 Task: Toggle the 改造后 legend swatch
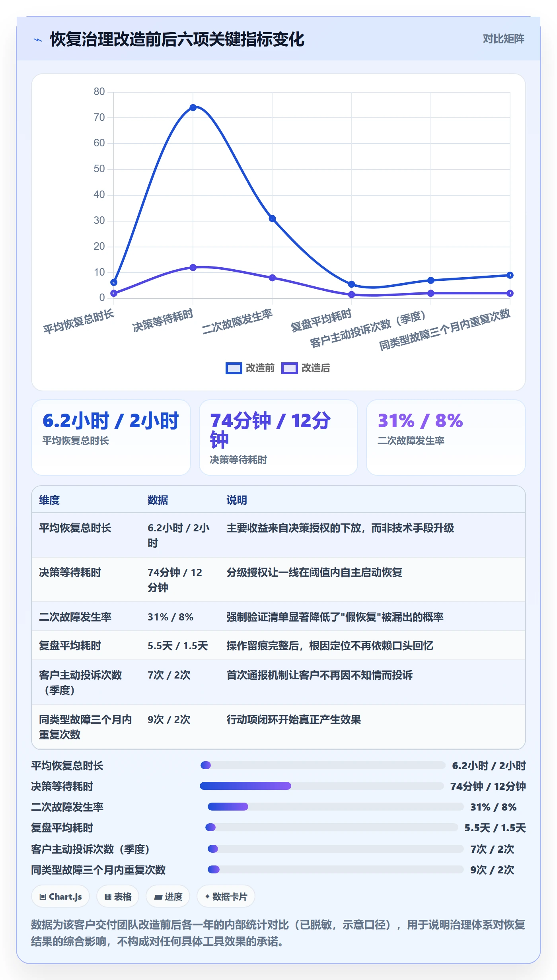(x=289, y=368)
